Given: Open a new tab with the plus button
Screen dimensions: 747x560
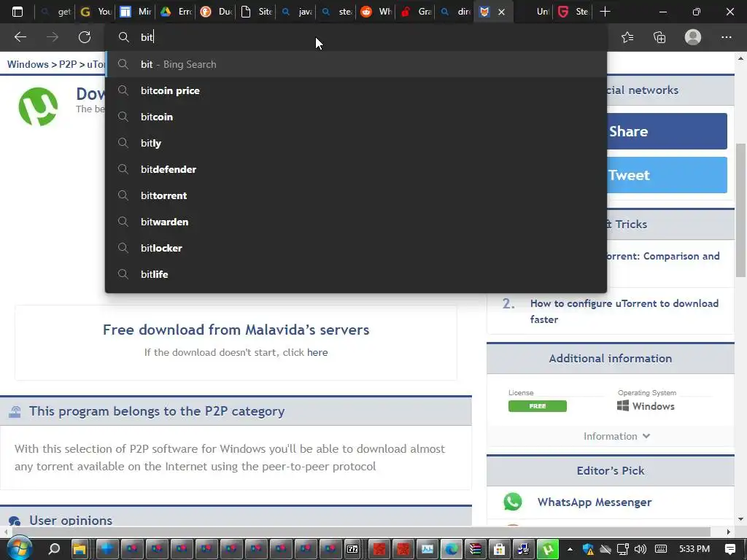Looking at the screenshot, I should 605,12.
